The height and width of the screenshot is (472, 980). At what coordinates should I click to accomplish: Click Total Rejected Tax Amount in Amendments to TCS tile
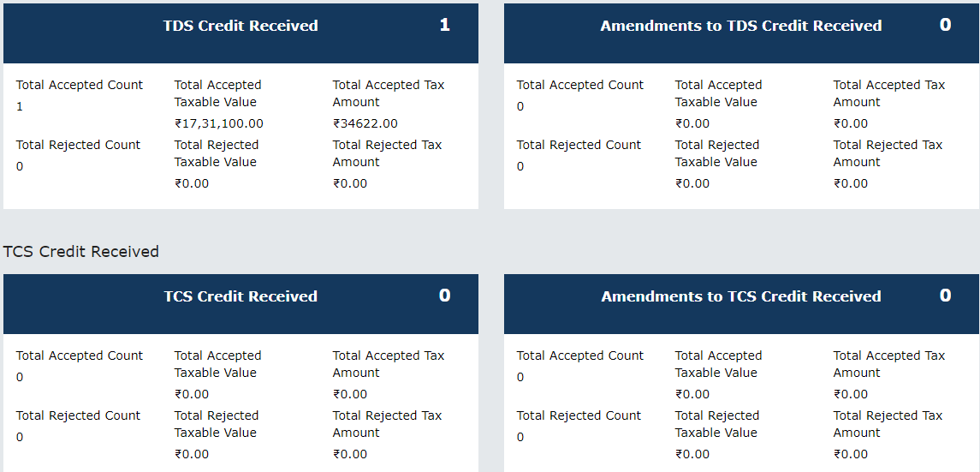[888, 424]
